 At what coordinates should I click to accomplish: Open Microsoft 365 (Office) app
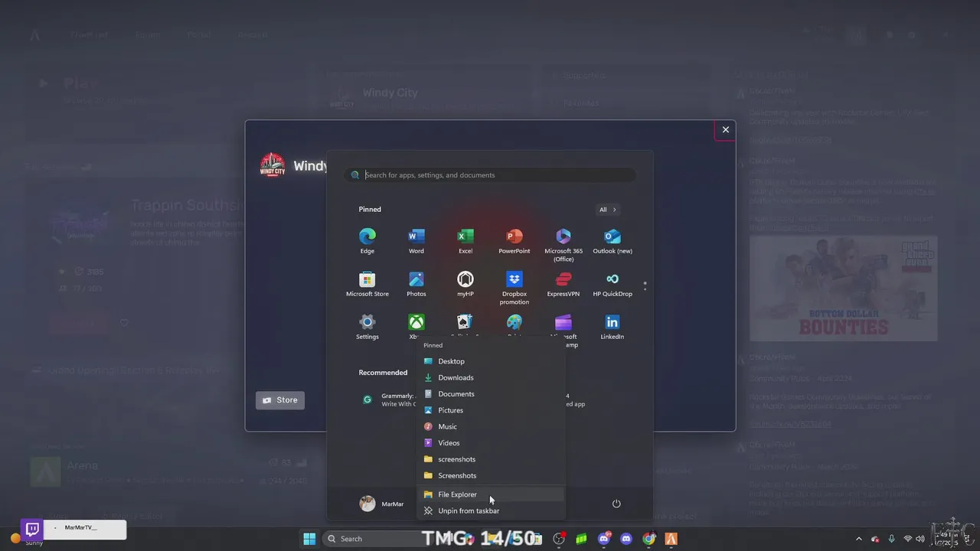(x=563, y=245)
